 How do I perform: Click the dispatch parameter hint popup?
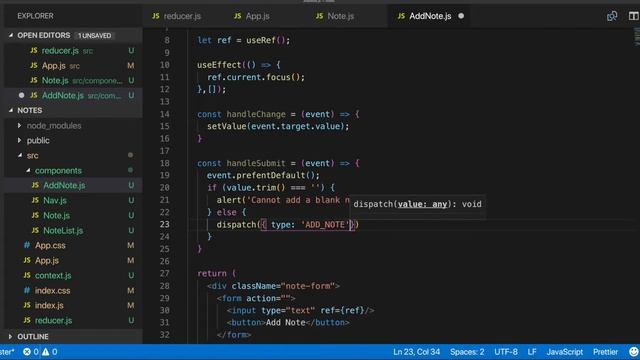pos(417,204)
